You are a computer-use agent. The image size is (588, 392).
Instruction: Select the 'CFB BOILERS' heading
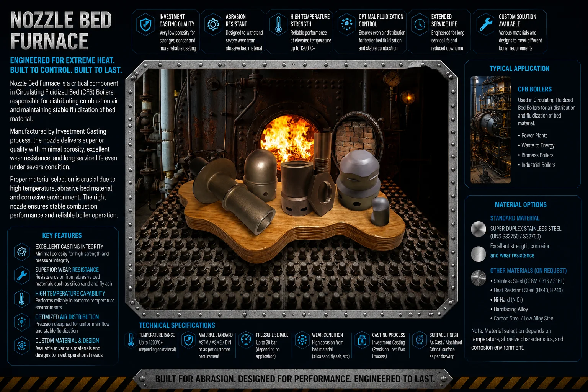point(535,89)
